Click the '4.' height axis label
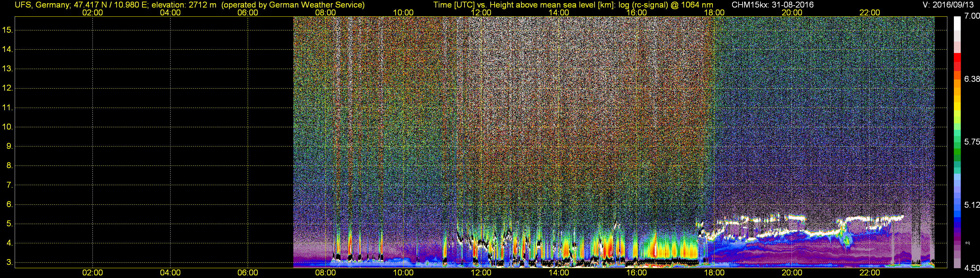This screenshot has height=278, width=980. (9, 243)
